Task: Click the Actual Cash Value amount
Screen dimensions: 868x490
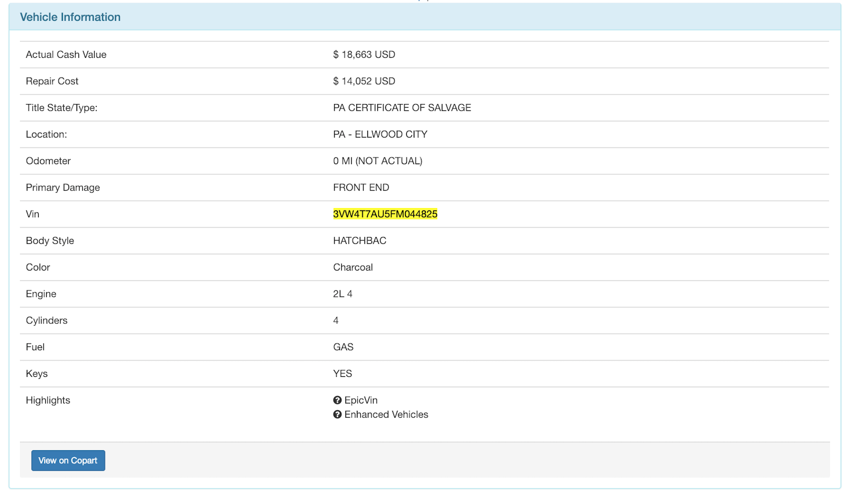Action: coord(364,55)
